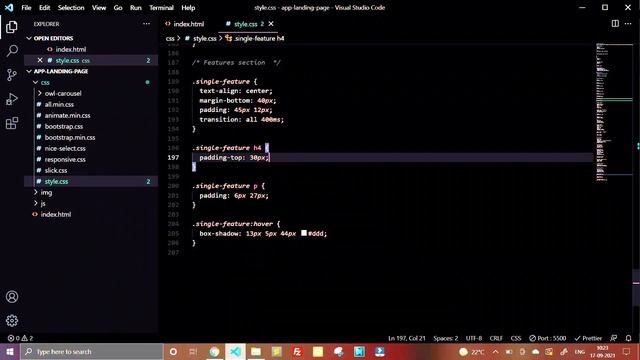Viewport: 640px width, 360px height.
Task: Open the Edit menu
Action: (44, 8)
